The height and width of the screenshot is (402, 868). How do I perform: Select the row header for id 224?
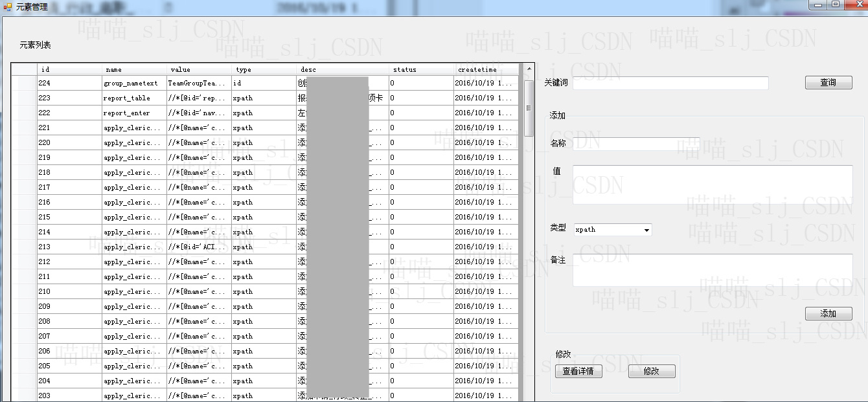[x=24, y=83]
